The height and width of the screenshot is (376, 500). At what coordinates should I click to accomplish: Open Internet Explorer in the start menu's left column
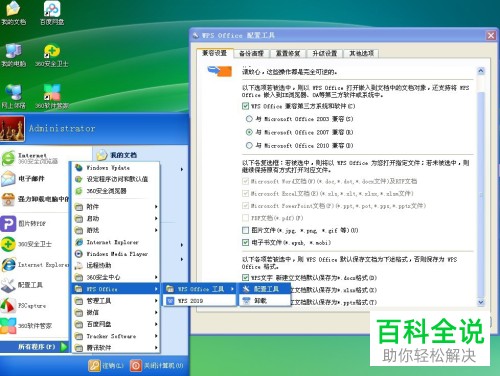click(x=35, y=265)
